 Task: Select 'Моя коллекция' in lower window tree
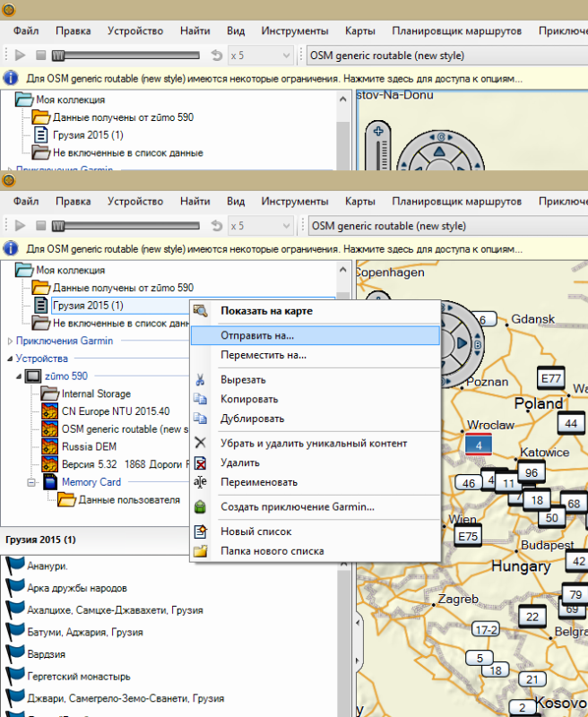point(71,271)
